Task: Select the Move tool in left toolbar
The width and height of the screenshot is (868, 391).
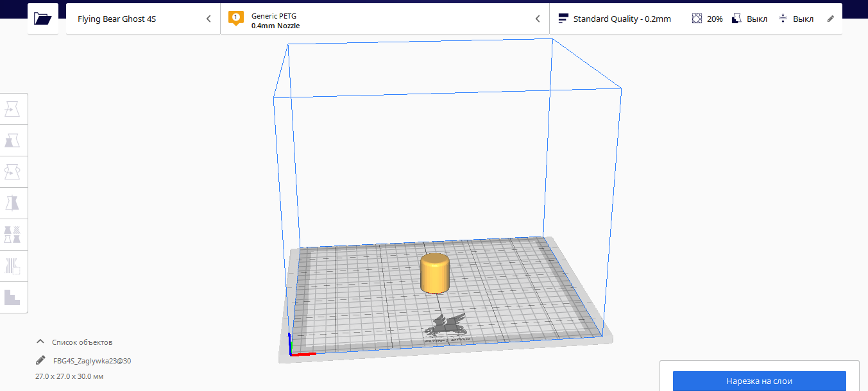Action: pos(13,110)
